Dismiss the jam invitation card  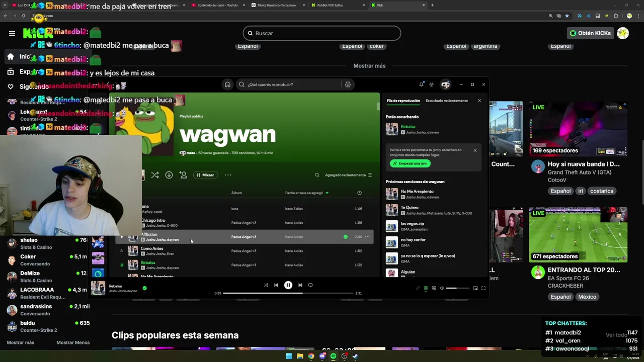pos(475,150)
